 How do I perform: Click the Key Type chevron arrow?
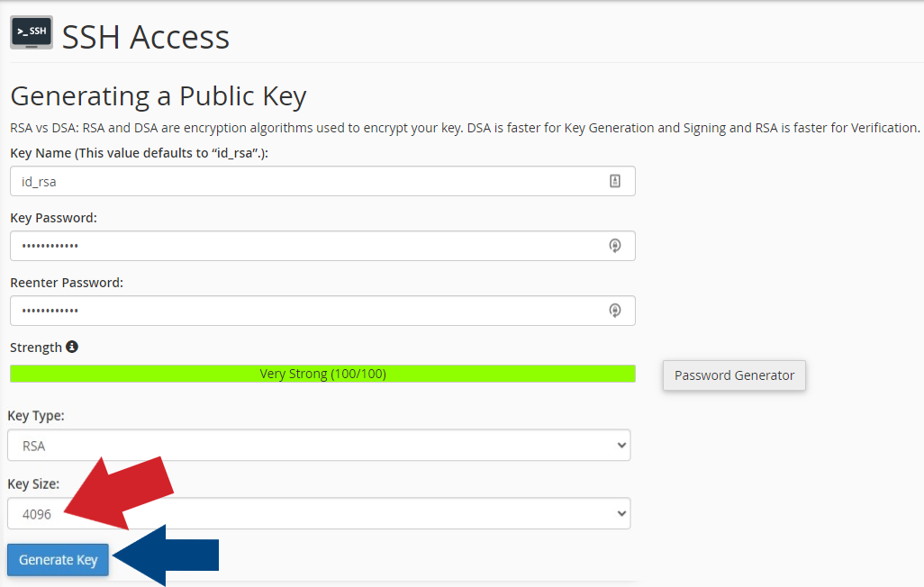coord(621,445)
